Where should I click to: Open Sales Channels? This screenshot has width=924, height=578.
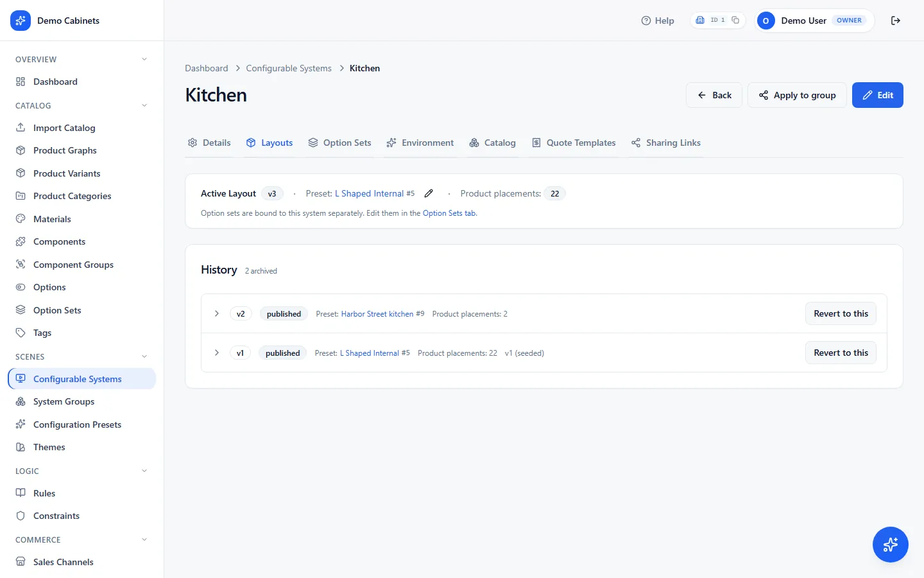click(x=81, y=562)
